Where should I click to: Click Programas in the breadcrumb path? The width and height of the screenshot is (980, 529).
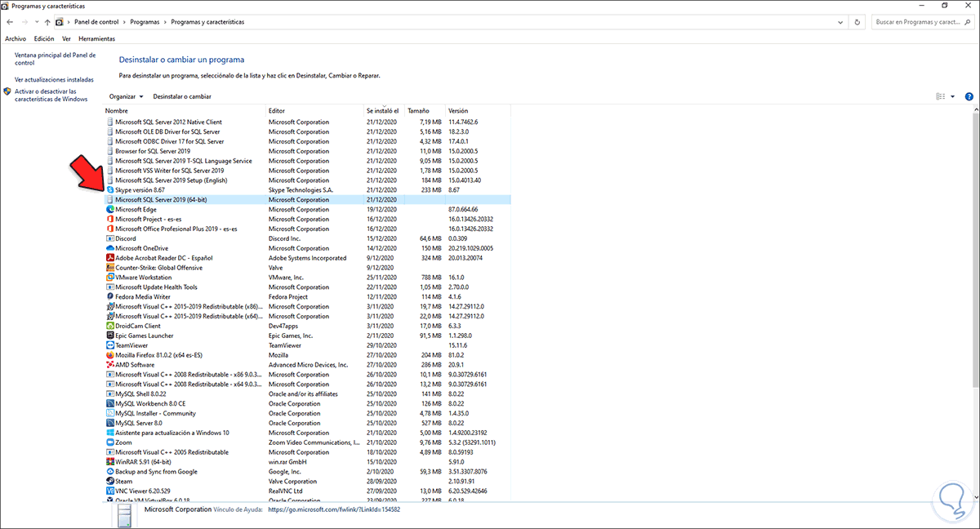tap(145, 22)
